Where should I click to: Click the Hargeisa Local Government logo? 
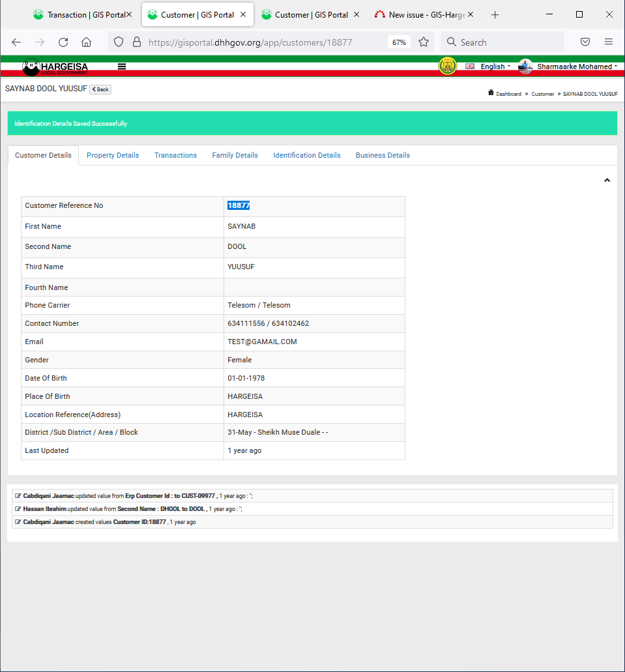click(55, 67)
